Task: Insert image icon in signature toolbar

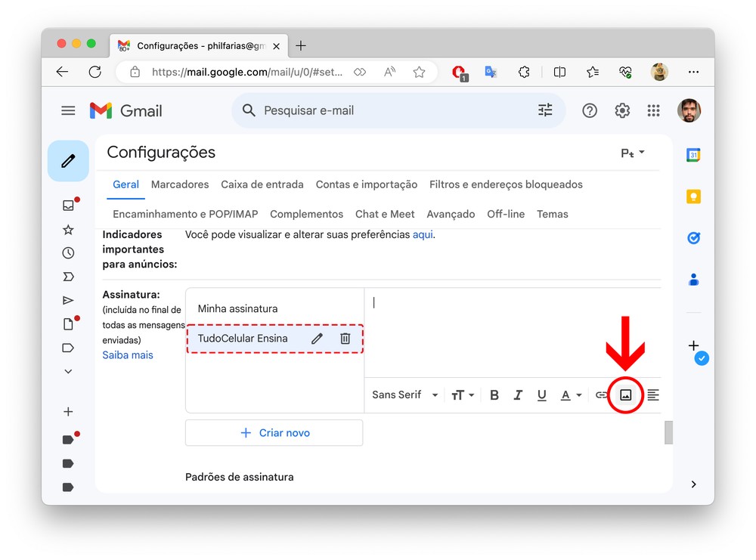Action: (x=625, y=395)
